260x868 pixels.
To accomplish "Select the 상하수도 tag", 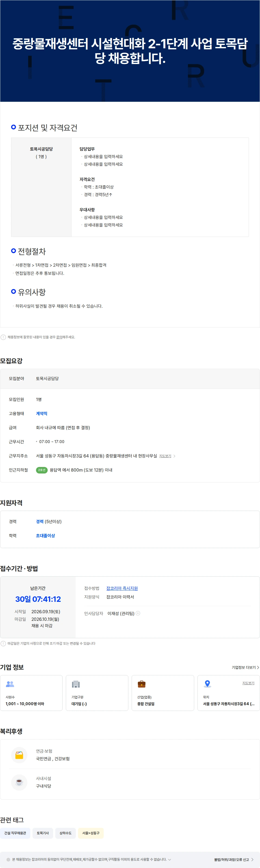I will tap(66, 833).
